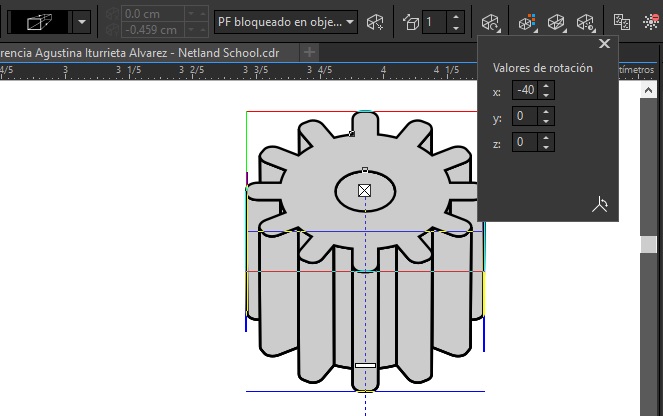This screenshot has width=663, height=416.
Task: Click the copy extrusion properties icon
Action: tap(621, 21)
